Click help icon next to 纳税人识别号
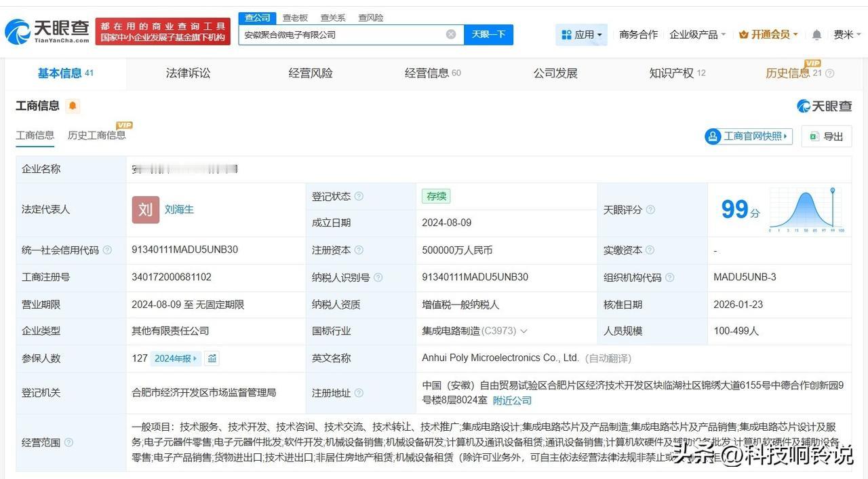Viewport: 868px width, 479px height. point(378,277)
